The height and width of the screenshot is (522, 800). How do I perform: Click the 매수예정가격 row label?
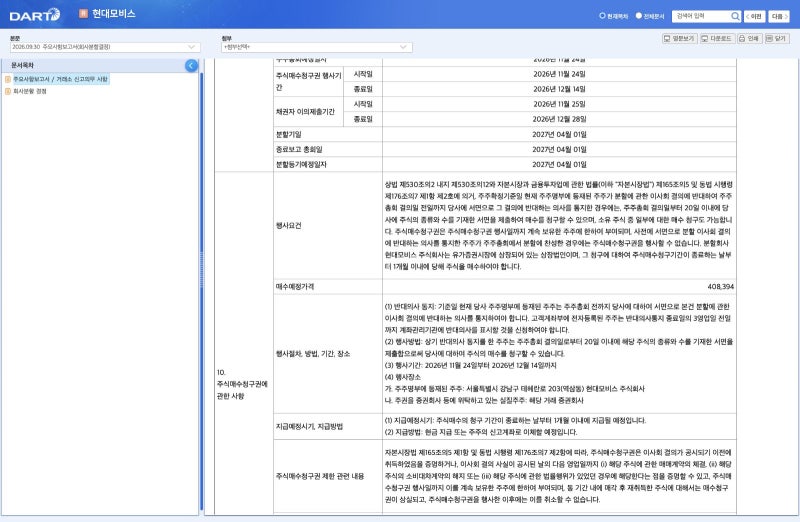[x=295, y=287]
